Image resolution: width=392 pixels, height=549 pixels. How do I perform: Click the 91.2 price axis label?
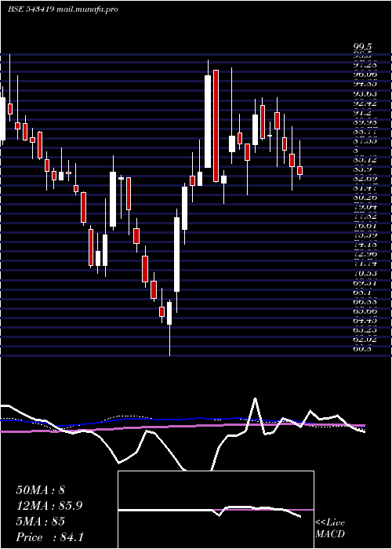(364, 113)
